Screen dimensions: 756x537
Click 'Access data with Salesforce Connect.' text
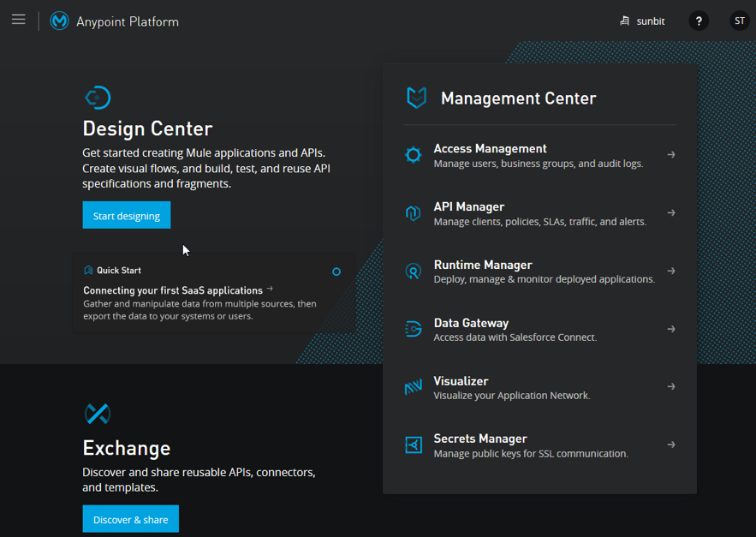click(x=515, y=337)
